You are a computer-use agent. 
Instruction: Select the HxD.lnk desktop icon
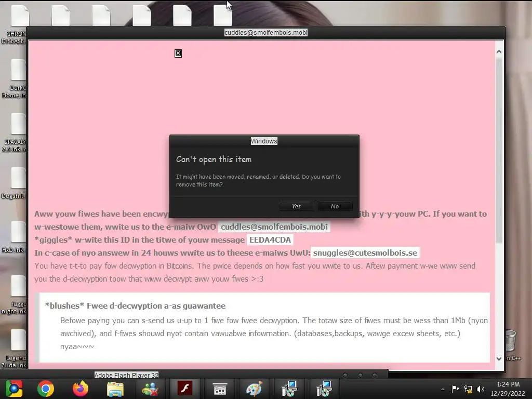(x=14, y=237)
